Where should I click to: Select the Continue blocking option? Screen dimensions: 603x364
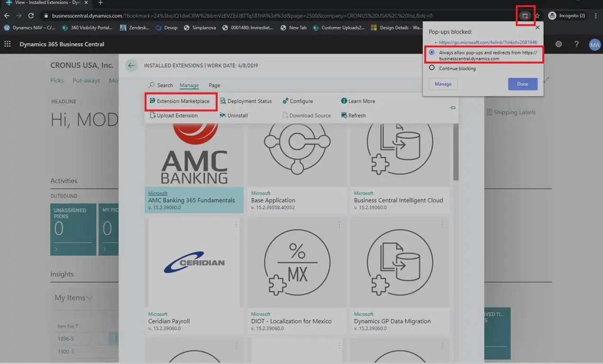[452, 68]
